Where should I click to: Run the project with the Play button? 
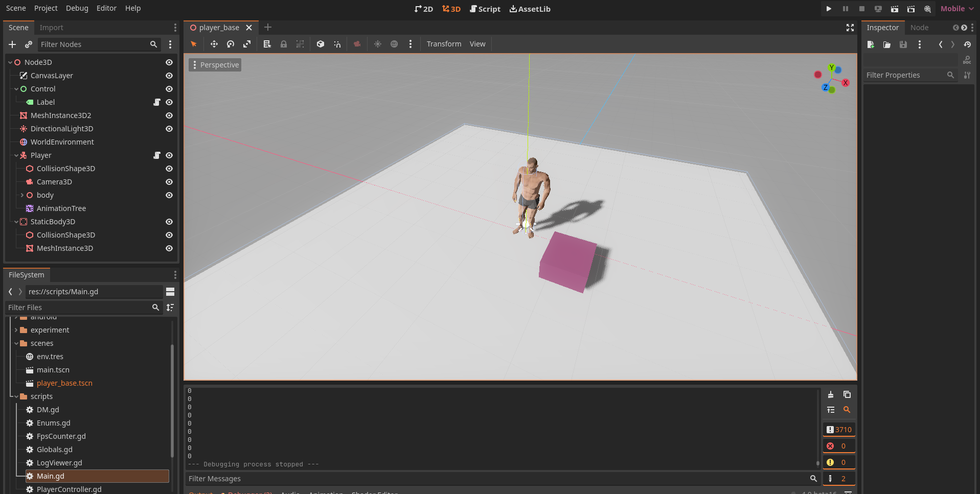pos(829,9)
